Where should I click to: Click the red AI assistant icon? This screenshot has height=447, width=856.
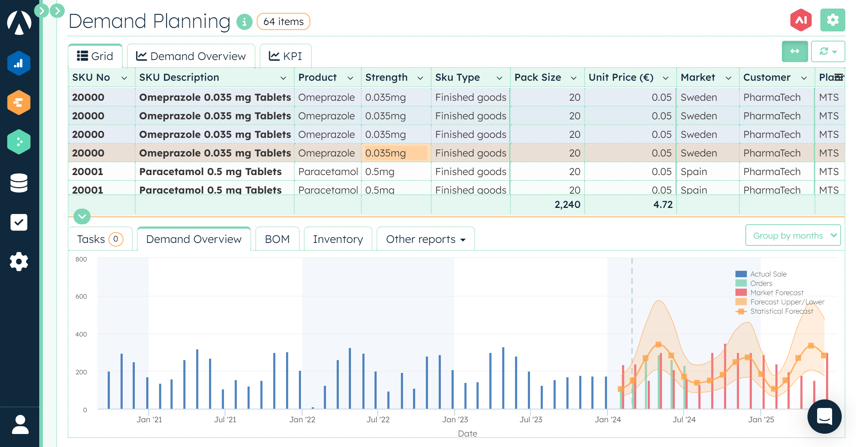[800, 20]
